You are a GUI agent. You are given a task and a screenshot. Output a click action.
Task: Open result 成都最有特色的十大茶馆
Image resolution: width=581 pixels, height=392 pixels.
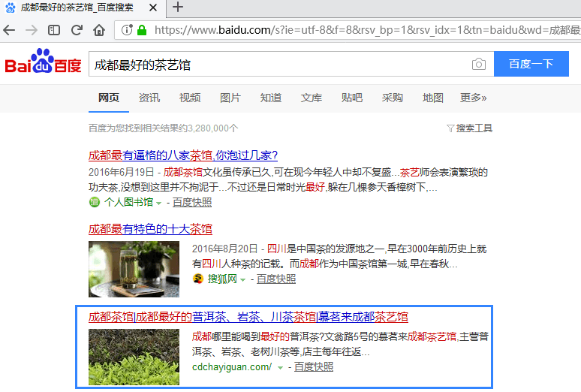pyautogui.click(x=150, y=229)
